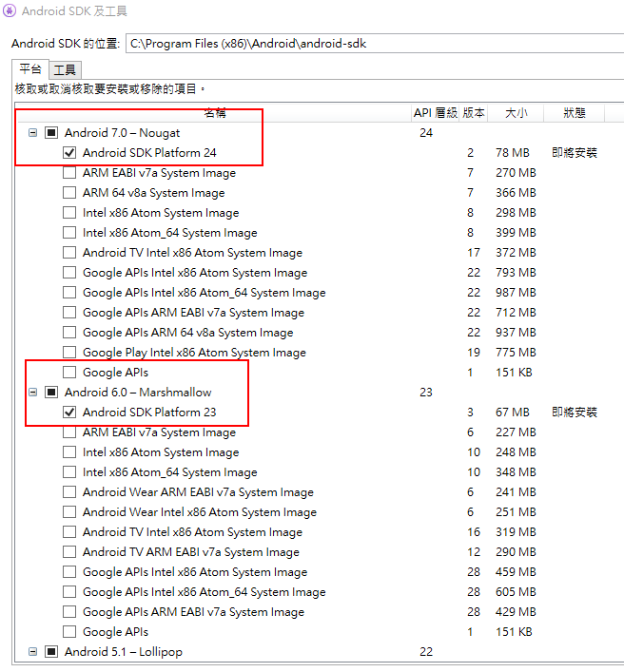
Task: Collapse the Android 5.1 – Lollipop node
Action: click(32, 651)
